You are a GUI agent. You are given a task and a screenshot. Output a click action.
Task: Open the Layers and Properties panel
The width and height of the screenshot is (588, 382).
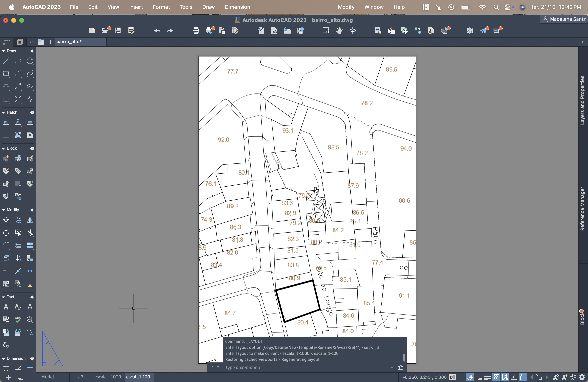[582, 100]
